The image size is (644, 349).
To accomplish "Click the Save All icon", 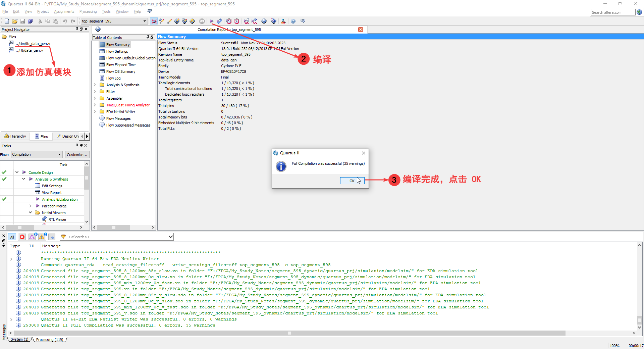I will [30, 21].
